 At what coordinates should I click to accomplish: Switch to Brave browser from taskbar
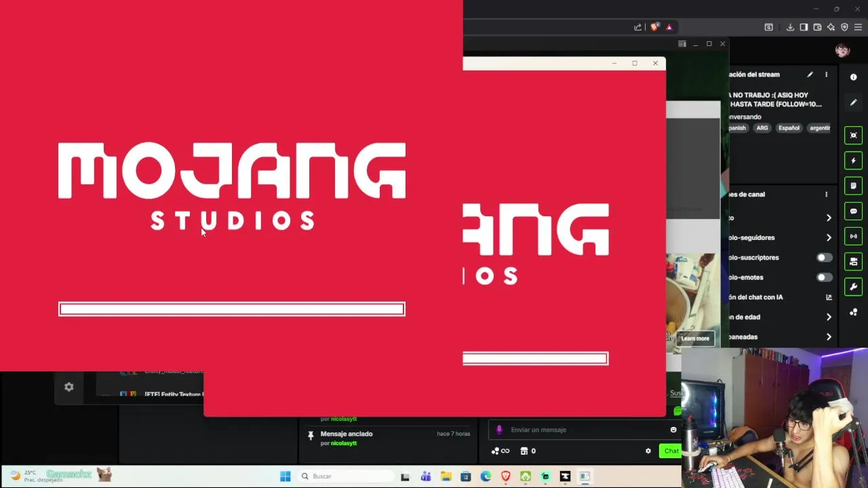point(505,476)
